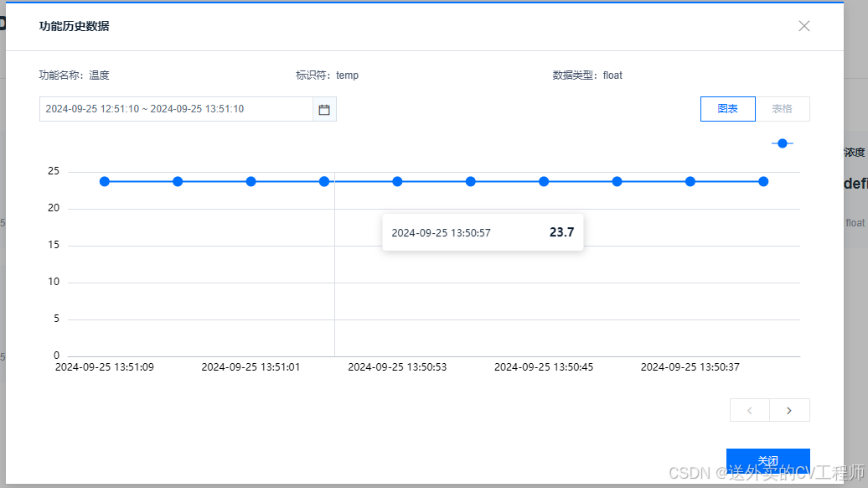Screen dimensions: 868x488
Task: Select the data point at 13:51:09
Action: (105, 181)
